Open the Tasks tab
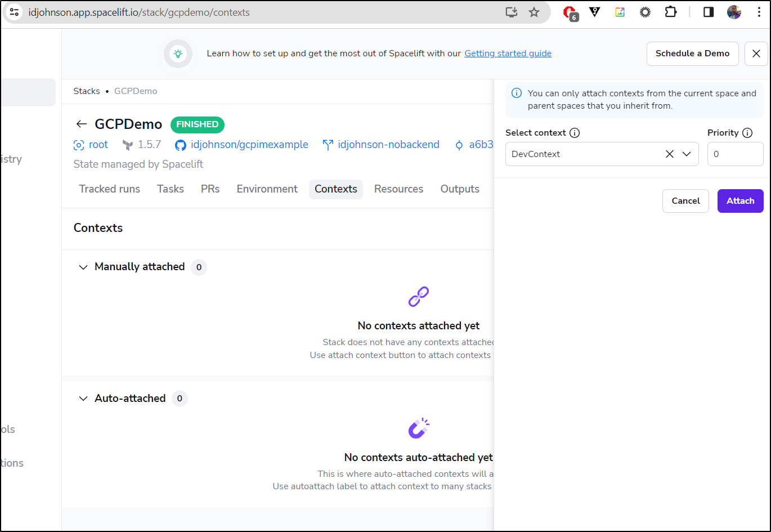771x532 pixels. coord(171,189)
